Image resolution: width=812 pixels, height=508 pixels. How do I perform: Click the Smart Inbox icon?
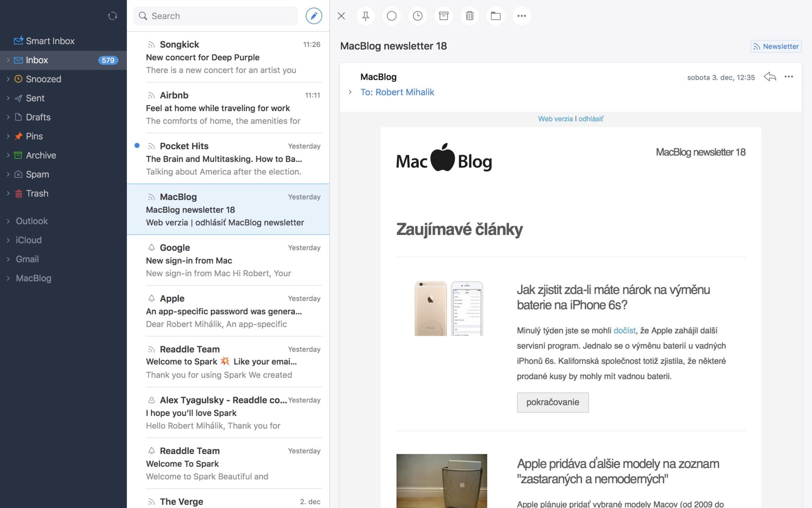point(18,40)
